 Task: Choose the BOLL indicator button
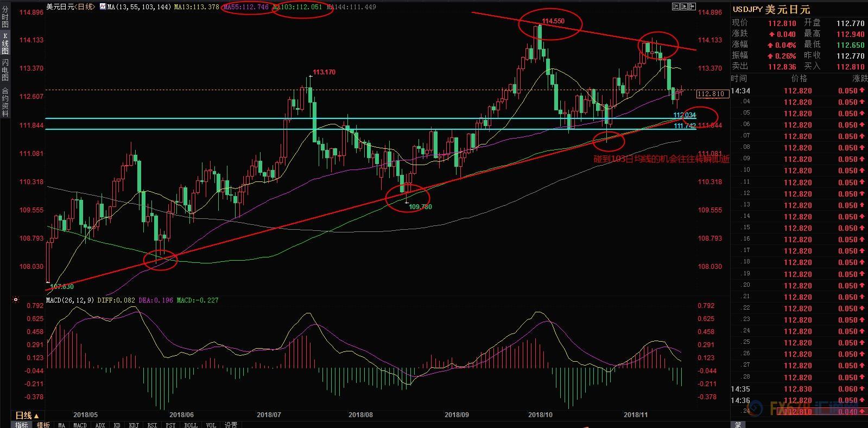pyautogui.click(x=191, y=425)
